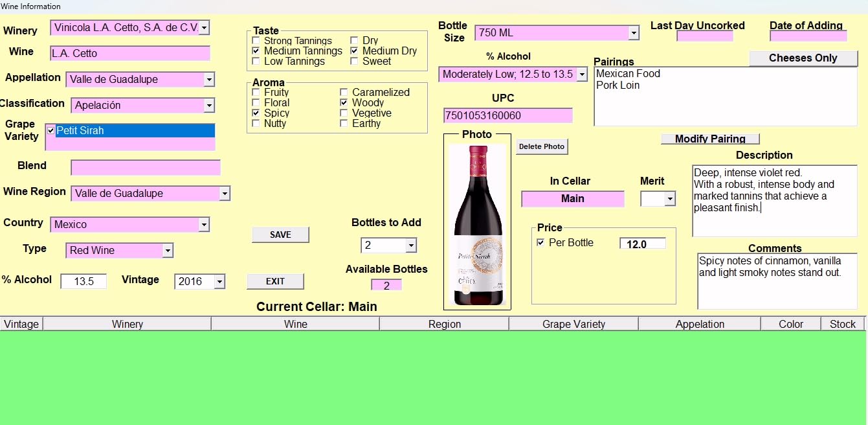Uncheck the Medium Dry checkbox
868x425 pixels.
pos(354,51)
